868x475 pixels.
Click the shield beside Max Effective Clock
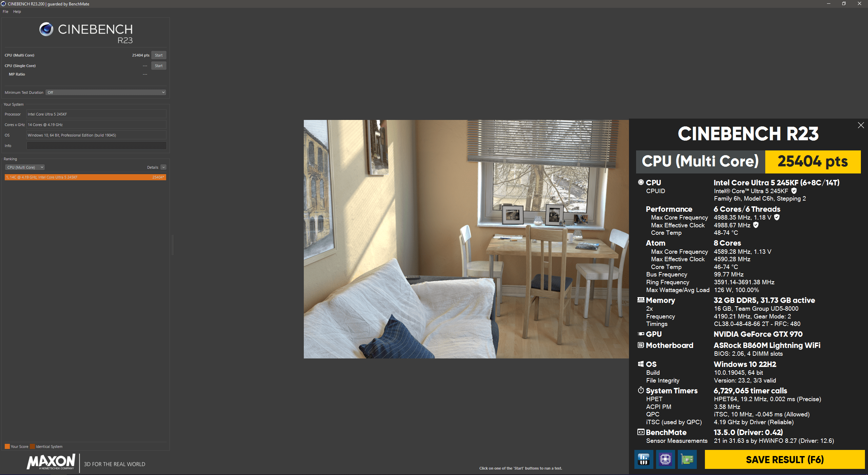click(x=756, y=225)
